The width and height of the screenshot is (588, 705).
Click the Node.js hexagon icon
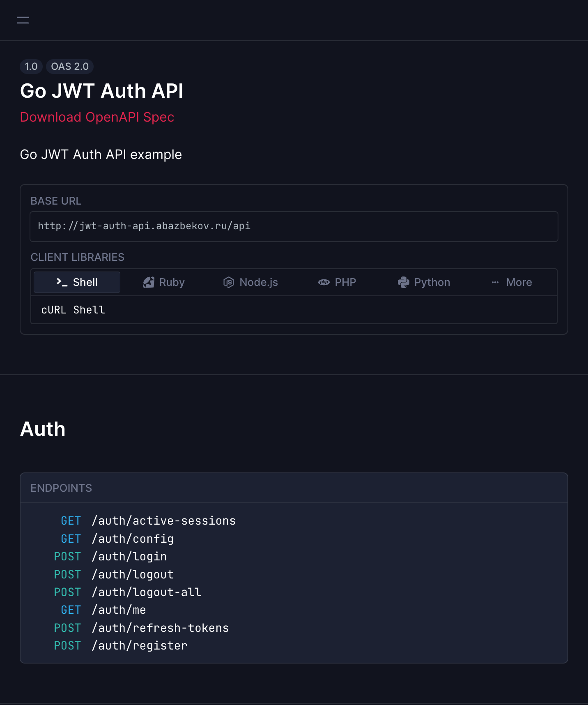pos(229,282)
